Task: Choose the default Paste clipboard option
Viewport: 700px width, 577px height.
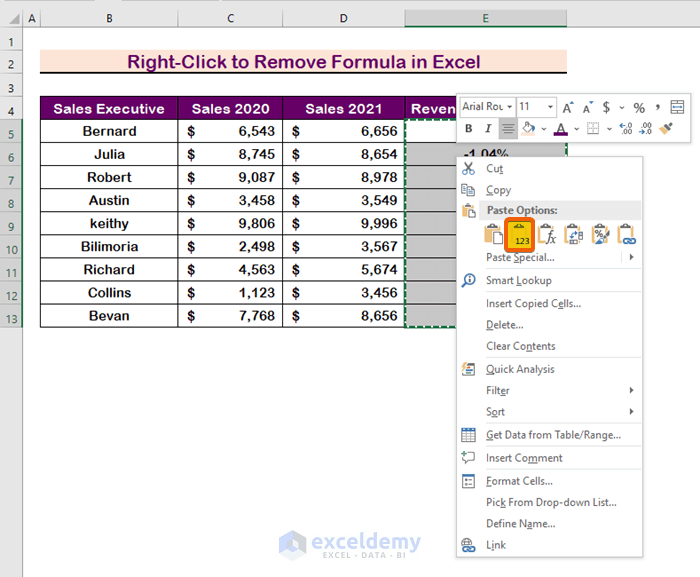Action: (x=493, y=234)
